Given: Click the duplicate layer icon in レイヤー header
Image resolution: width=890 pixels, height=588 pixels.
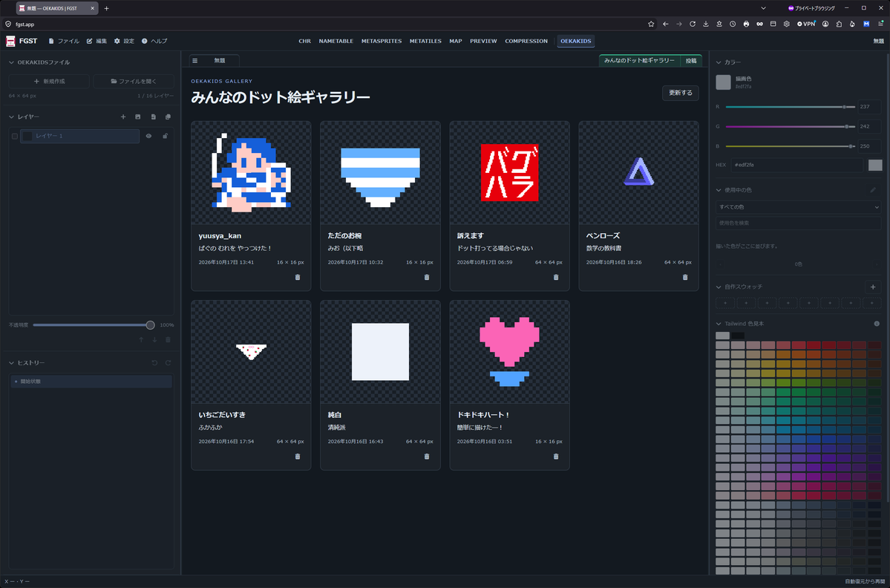Looking at the screenshot, I should click(x=168, y=117).
